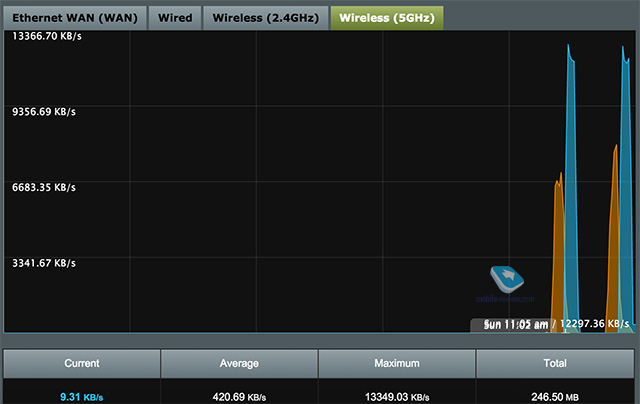Click the Sun 11:05 am graph tooltip

[x=551, y=325]
